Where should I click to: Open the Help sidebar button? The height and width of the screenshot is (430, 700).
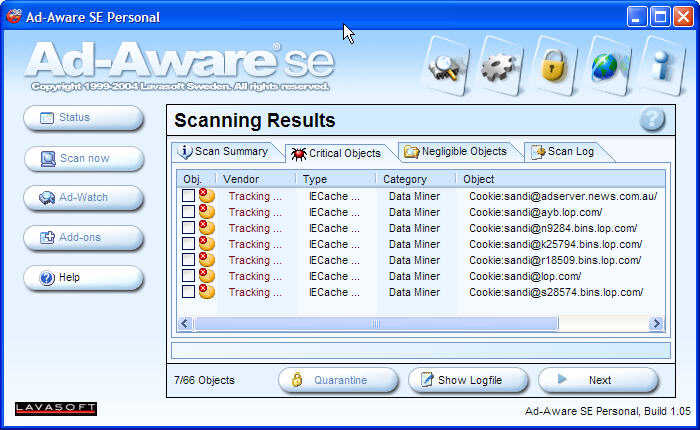[x=83, y=278]
